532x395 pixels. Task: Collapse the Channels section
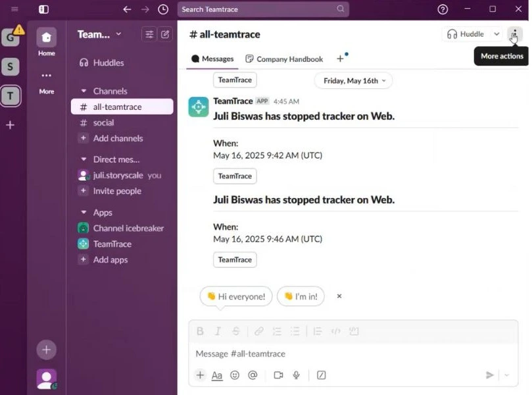click(x=84, y=91)
